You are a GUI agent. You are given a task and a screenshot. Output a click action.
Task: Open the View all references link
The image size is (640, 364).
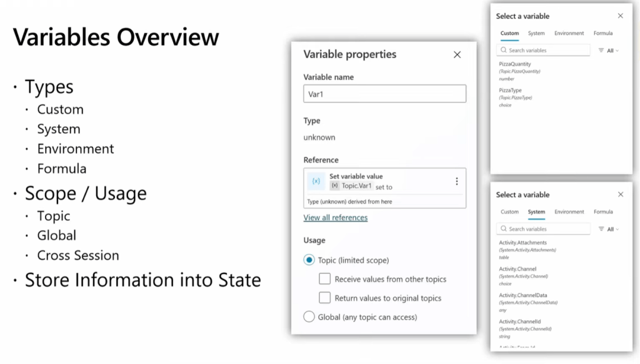(x=336, y=218)
